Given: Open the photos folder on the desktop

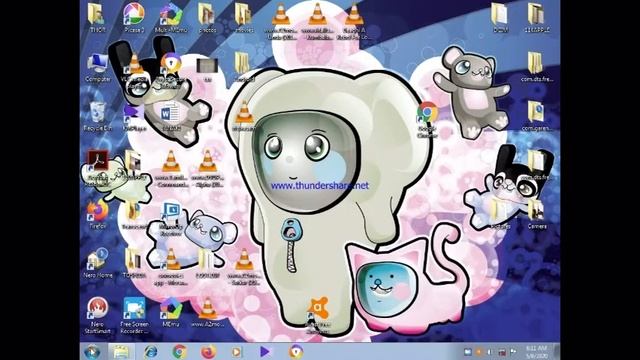Looking at the screenshot, I should [x=207, y=17].
